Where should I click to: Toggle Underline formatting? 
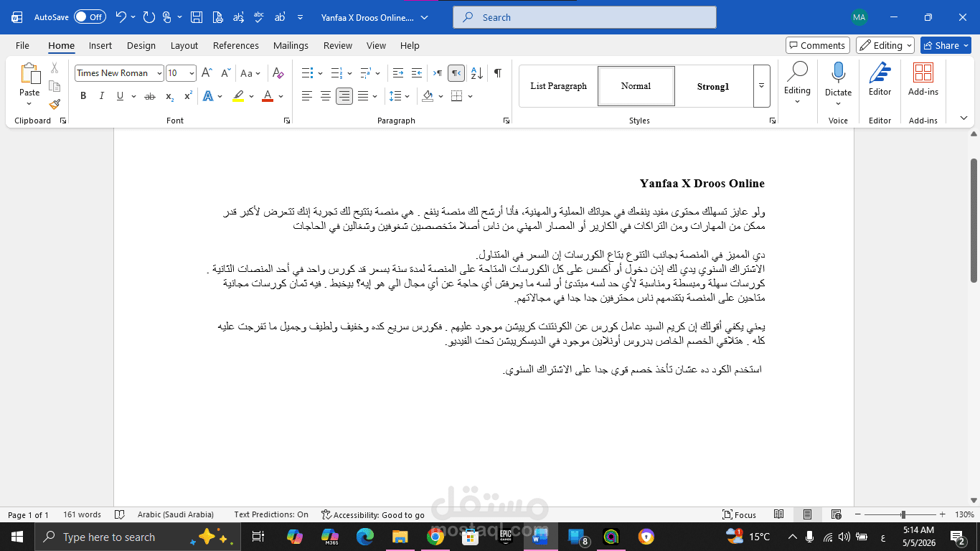tap(119, 96)
